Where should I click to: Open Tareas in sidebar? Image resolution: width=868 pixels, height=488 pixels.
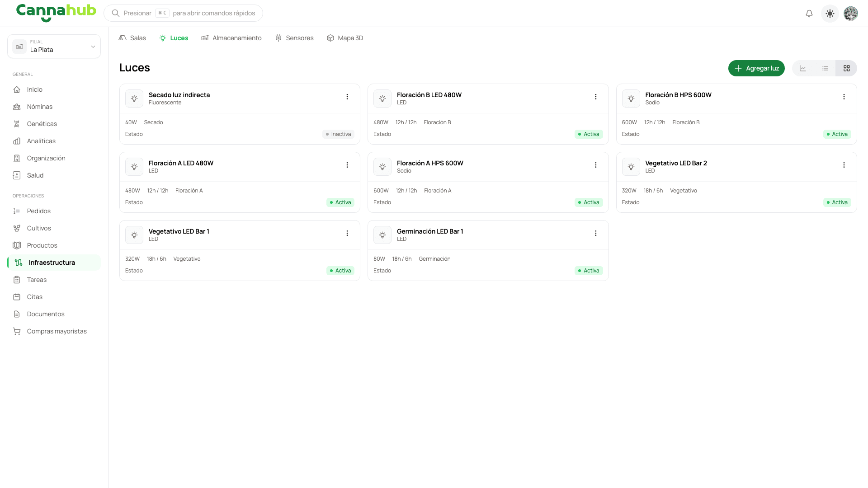(54, 280)
